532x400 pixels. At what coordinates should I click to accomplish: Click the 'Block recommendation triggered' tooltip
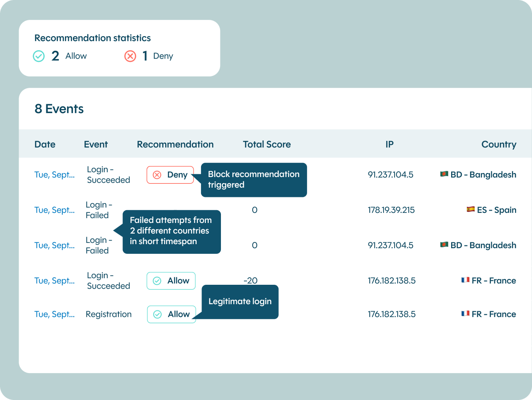point(254,180)
